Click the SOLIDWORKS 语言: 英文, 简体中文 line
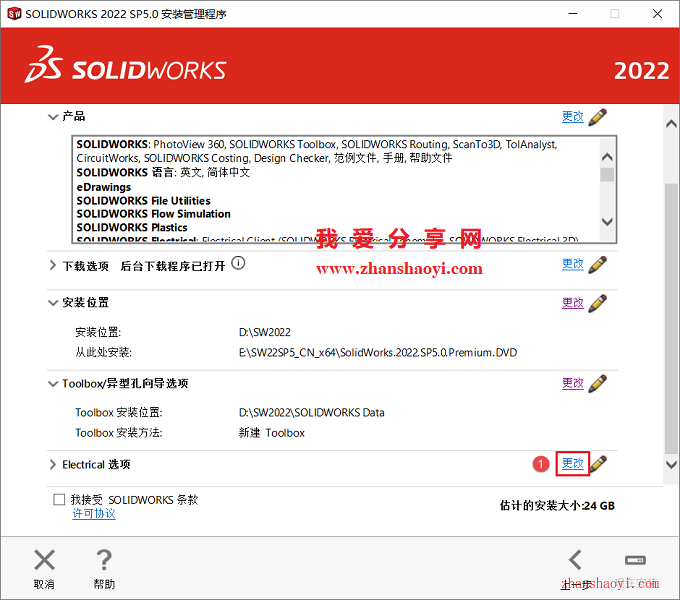This screenshot has width=680, height=600. (x=163, y=173)
